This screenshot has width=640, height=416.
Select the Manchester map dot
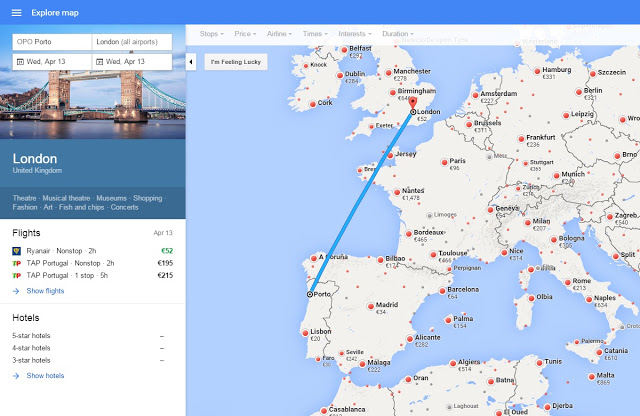pos(388,73)
